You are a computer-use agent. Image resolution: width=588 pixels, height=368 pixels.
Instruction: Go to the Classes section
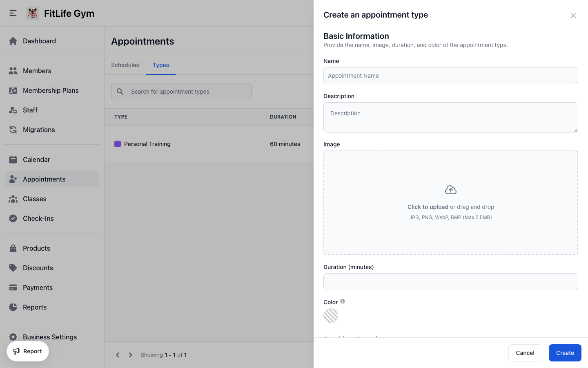point(34,199)
